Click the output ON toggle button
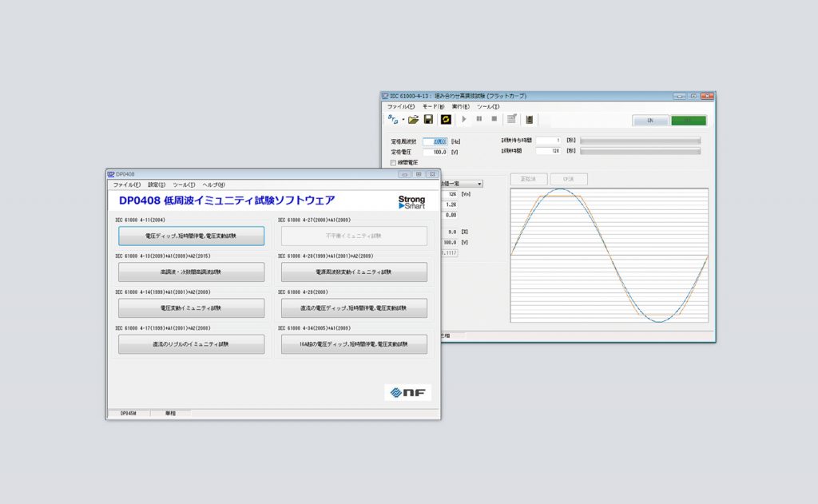The image size is (818, 504). [x=650, y=121]
